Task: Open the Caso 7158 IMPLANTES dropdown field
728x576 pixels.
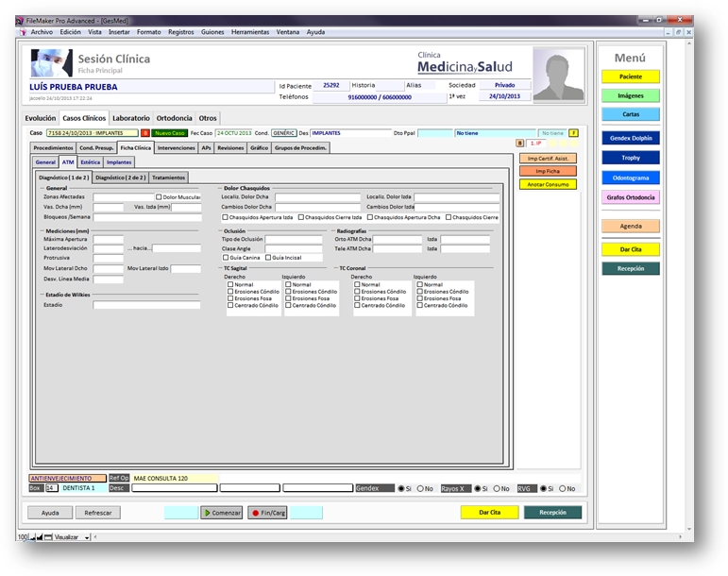Action: point(92,133)
